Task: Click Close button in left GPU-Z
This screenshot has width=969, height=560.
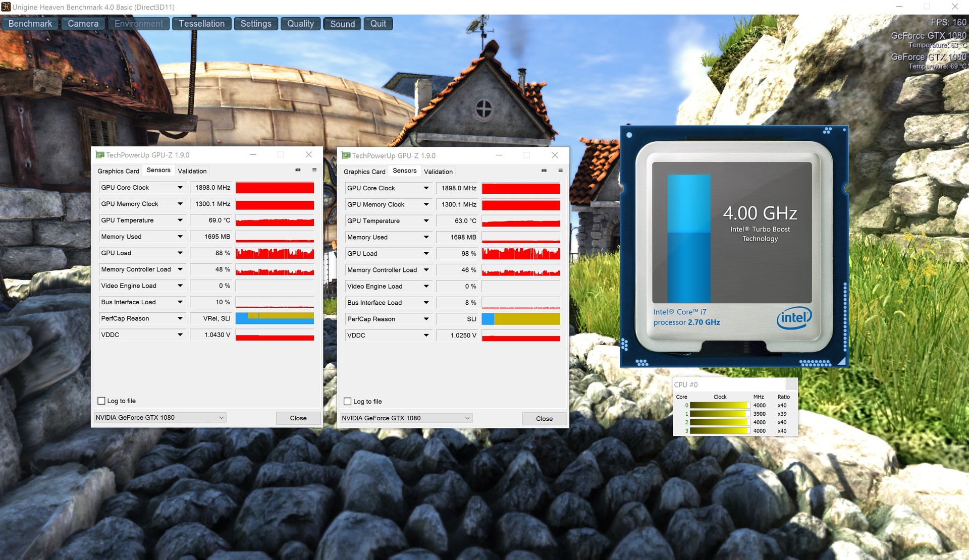Action: 297,417
